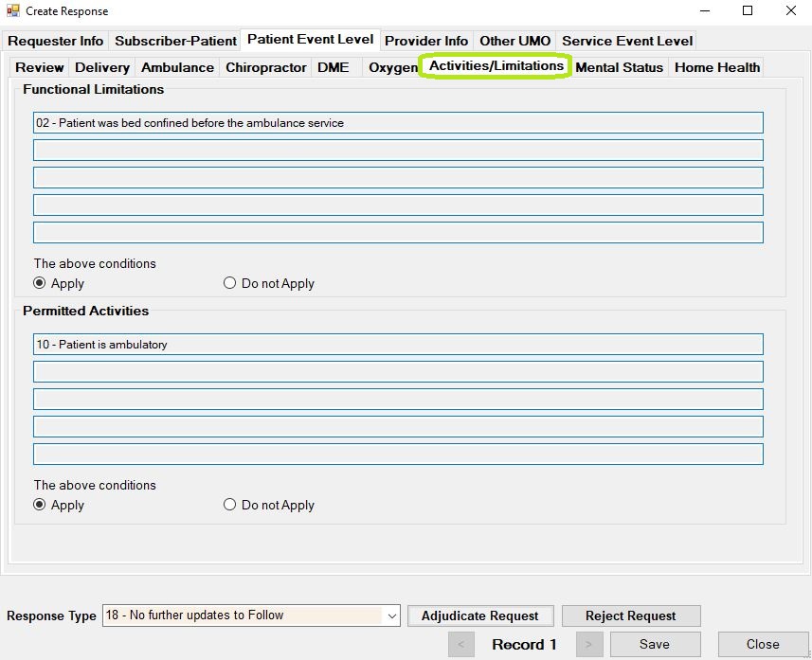Maximize the Create Response window
The width and height of the screenshot is (812, 660).
(748, 10)
